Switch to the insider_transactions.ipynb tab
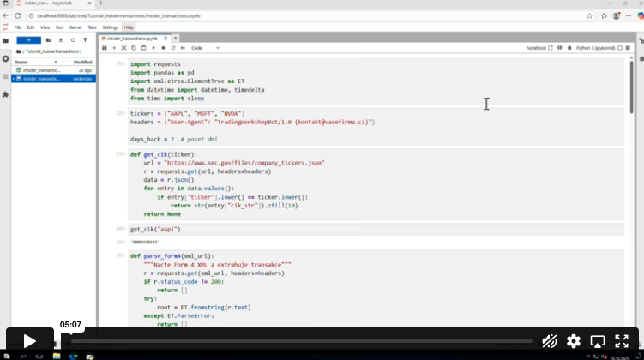644x360 pixels. coord(133,38)
